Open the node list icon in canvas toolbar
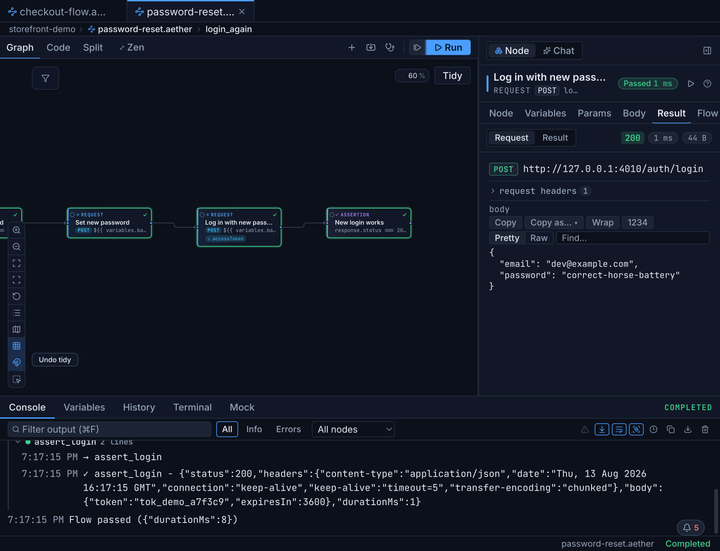This screenshot has width=720, height=551. [x=17, y=313]
